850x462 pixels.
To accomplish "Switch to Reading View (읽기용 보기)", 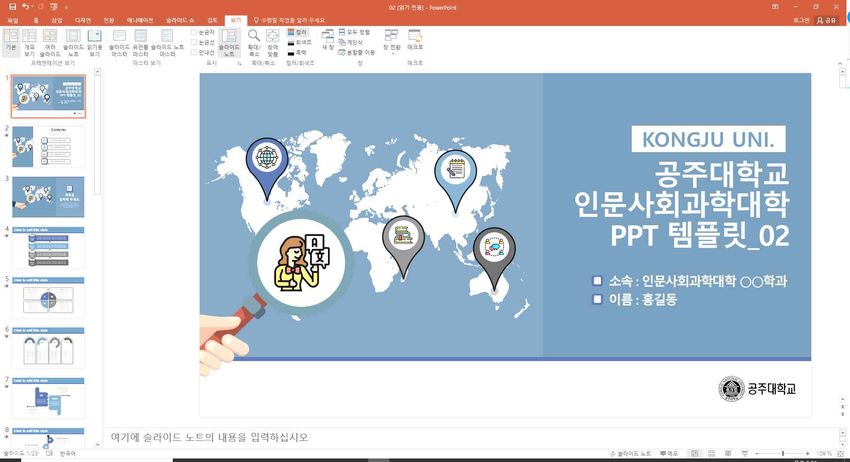I will (94, 43).
